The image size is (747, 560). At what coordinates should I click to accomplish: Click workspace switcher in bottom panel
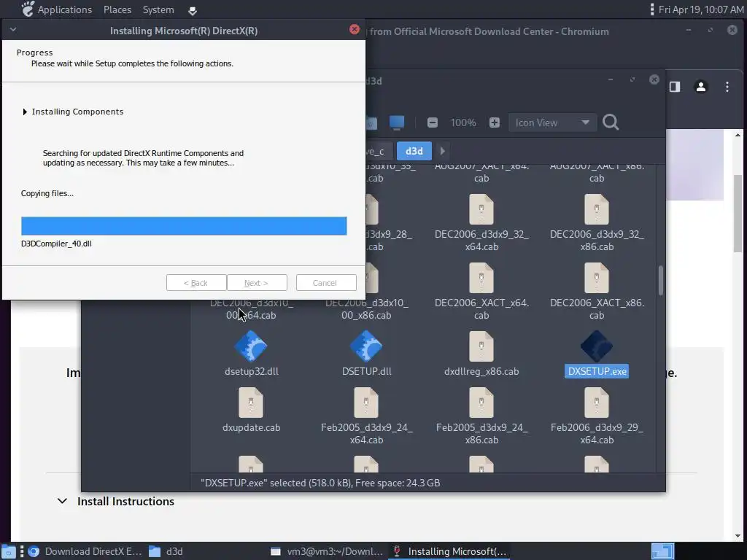[x=662, y=551]
